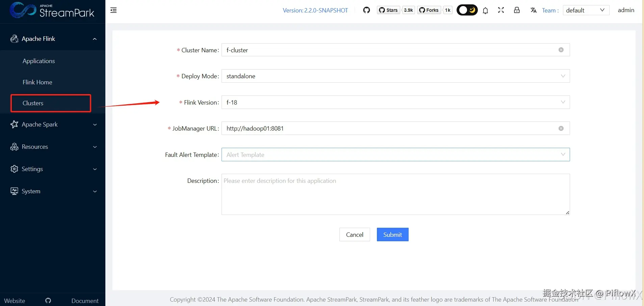Open the Team default dropdown

click(586, 10)
